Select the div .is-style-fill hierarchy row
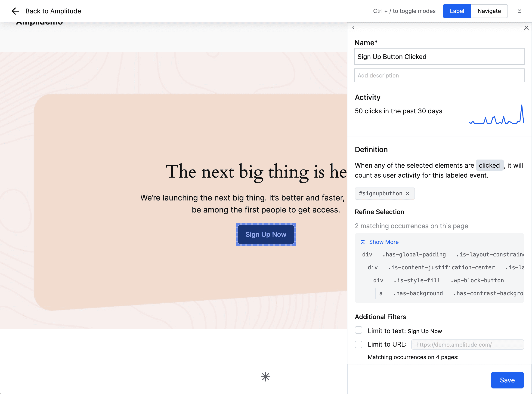This screenshot has height=394, width=532. [x=438, y=280]
